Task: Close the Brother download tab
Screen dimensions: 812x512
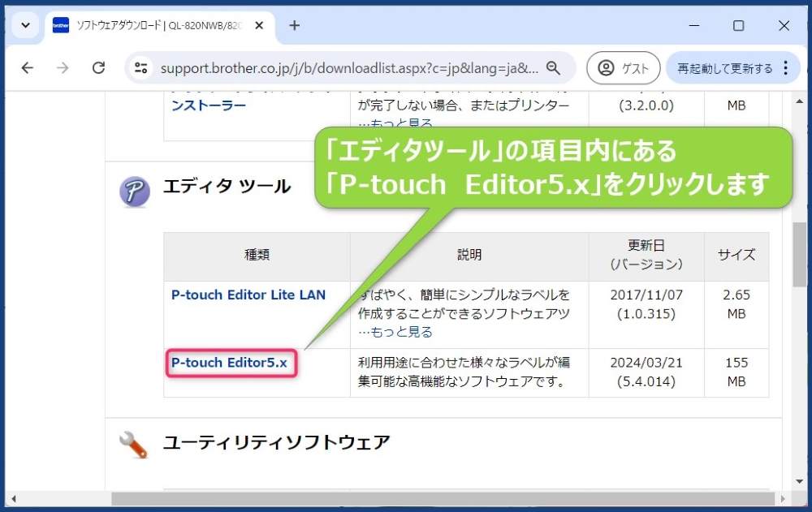Action: pos(260,25)
